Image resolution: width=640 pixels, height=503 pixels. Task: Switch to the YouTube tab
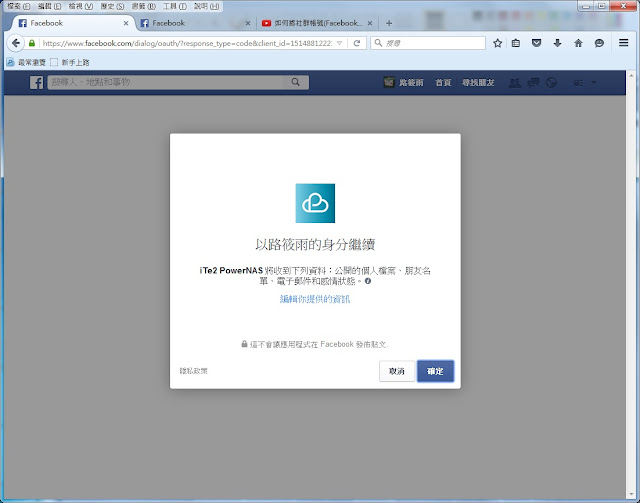pyautogui.click(x=317, y=23)
